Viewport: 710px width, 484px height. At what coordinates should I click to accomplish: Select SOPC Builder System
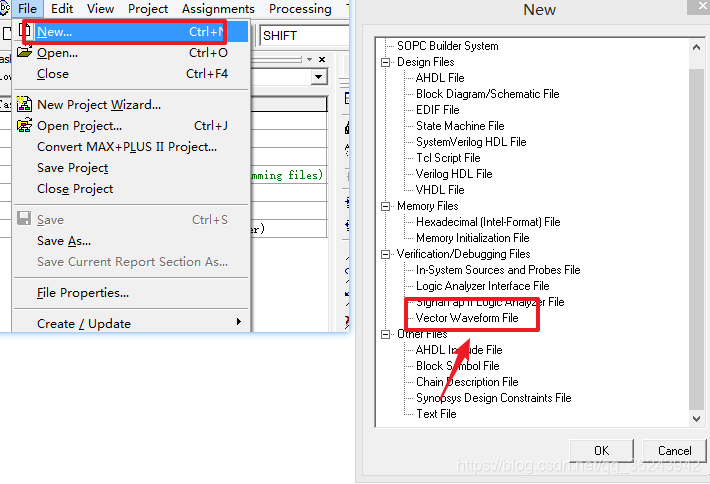click(x=447, y=46)
